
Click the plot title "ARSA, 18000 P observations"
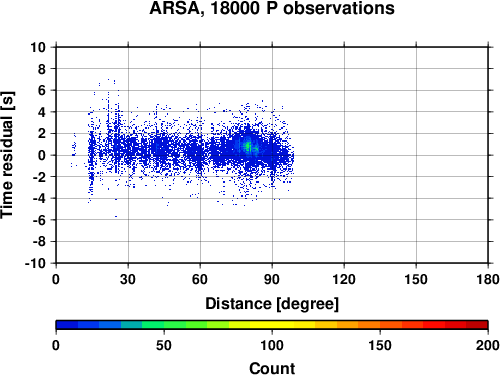272,8
